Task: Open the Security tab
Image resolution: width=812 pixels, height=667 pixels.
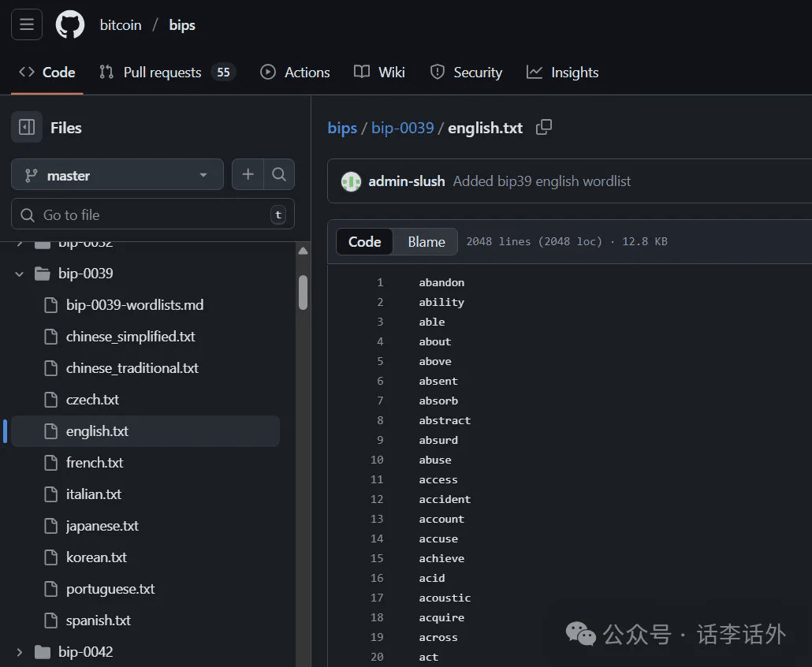Action: point(466,73)
